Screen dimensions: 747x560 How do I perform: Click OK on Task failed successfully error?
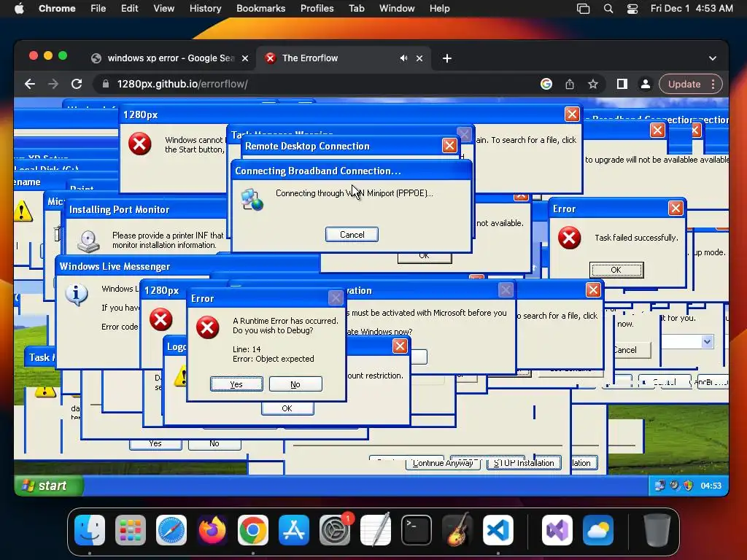[616, 270]
